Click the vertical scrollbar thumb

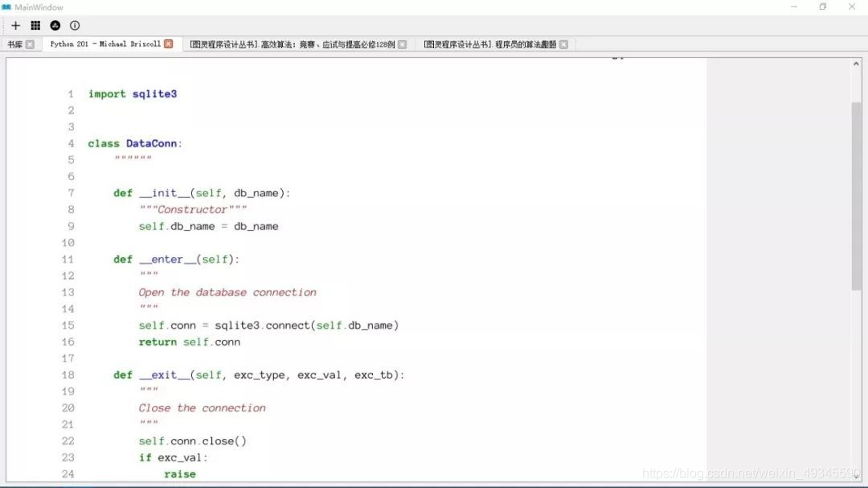pos(857,195)
